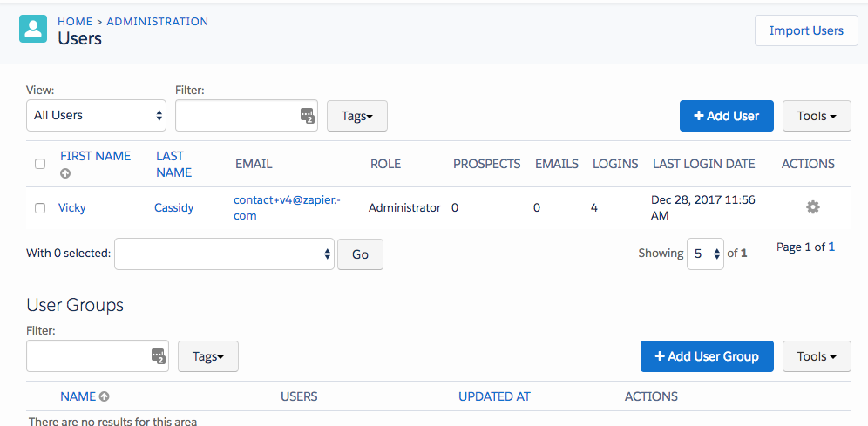The height and width of the screenshot is (426, 868).
Task: Click the ROLE column header text
Action: [x=385, y=164]
